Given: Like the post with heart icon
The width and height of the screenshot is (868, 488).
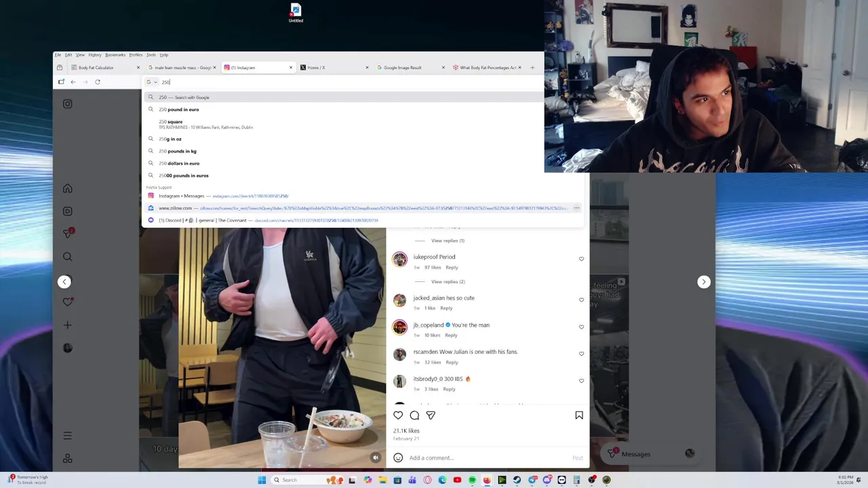Looking at the screenshot, I should click(398, 415).
